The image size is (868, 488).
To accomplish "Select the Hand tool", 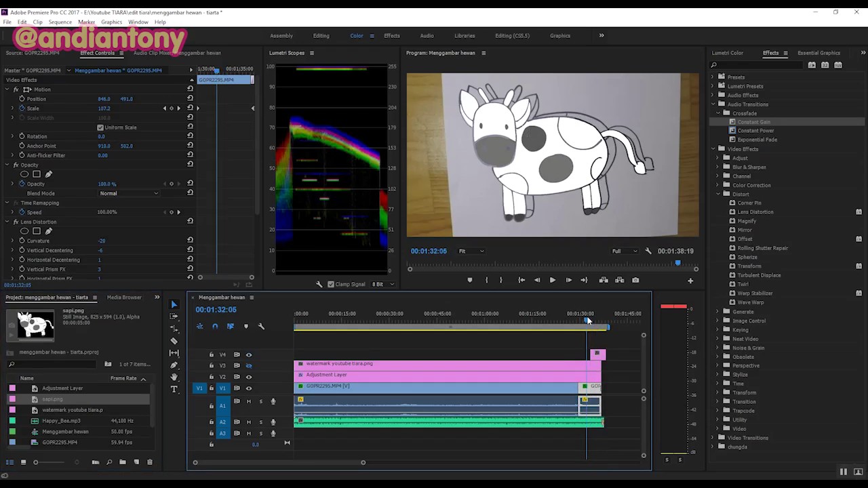I will tap(174, 377).
